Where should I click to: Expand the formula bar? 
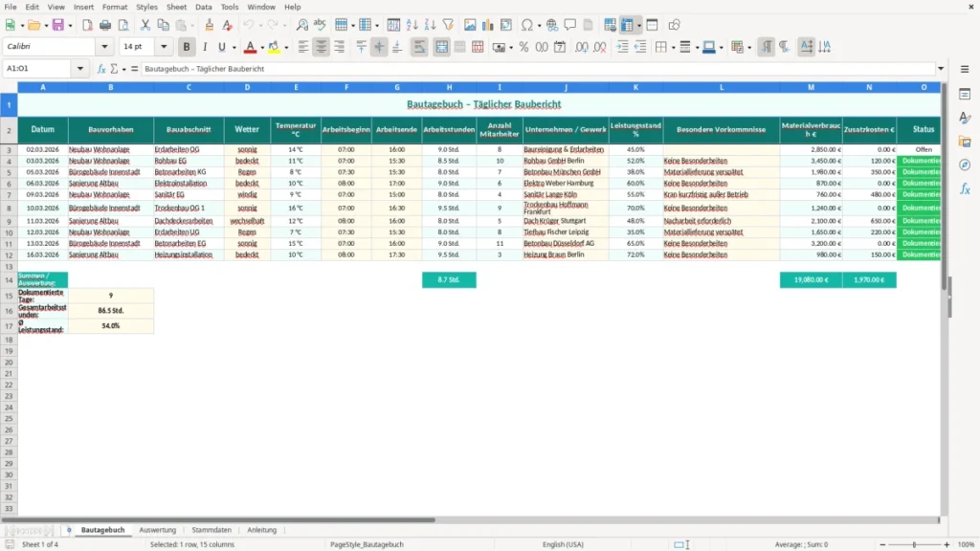941,69
